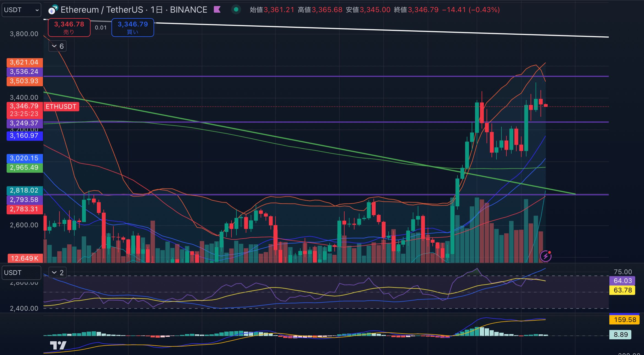
Task: Click the 2,793.58 purple price label
Action: (x=24, y=200)
